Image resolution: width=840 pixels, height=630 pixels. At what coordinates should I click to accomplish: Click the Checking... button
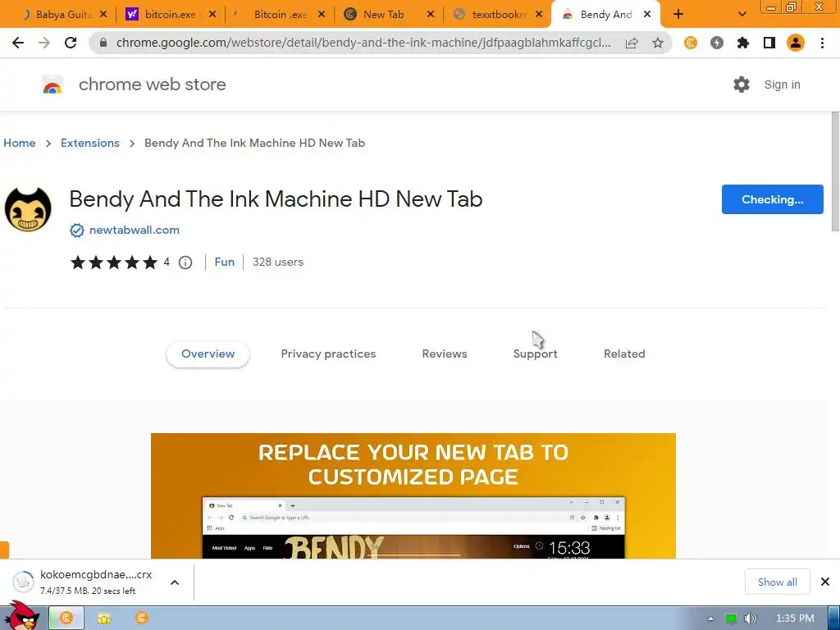coord(773,199)
